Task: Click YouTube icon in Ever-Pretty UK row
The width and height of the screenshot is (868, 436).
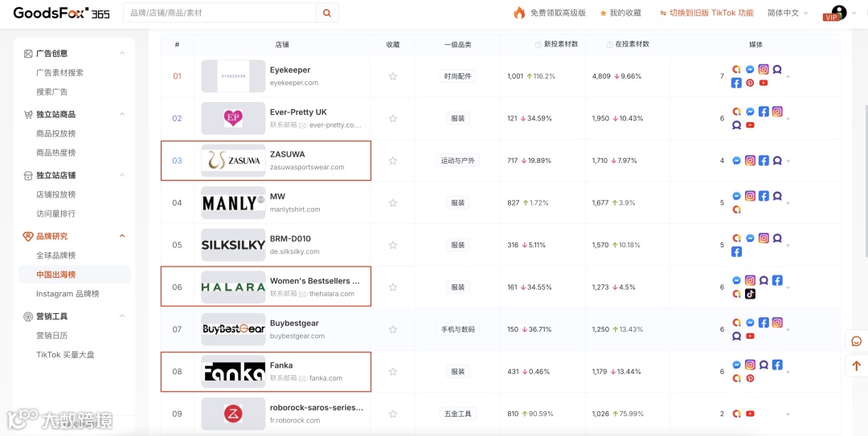Action: click(750, 125)
